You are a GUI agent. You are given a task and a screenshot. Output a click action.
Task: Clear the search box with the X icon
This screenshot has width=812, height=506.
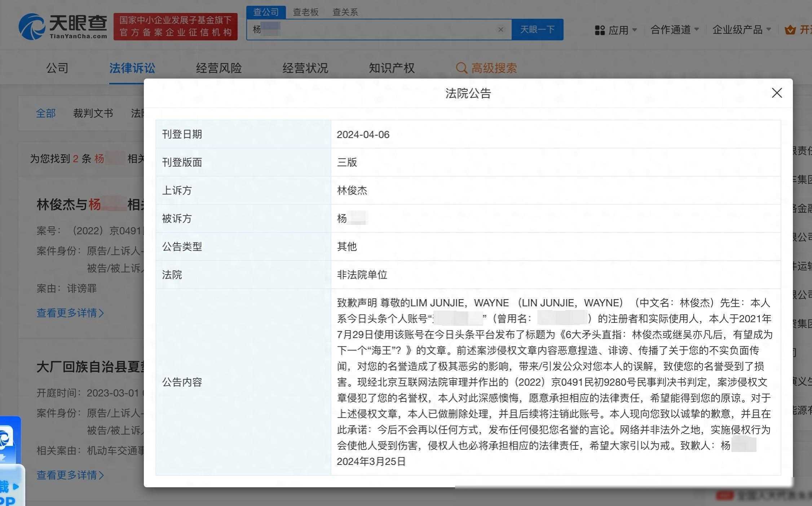(501, 30)
